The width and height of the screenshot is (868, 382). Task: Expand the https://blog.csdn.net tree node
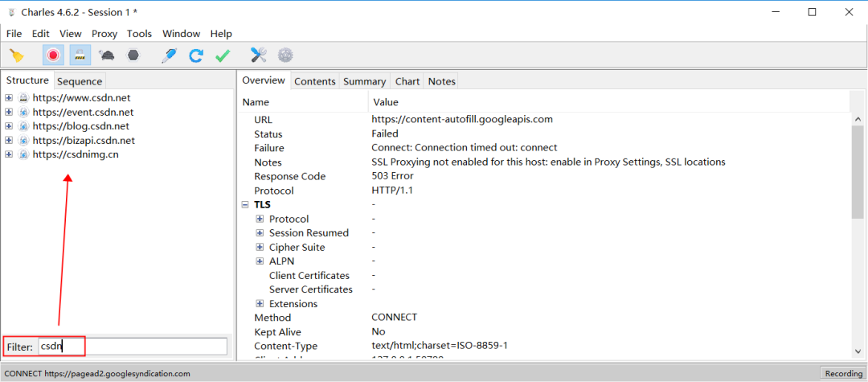[x=9, y=126]
